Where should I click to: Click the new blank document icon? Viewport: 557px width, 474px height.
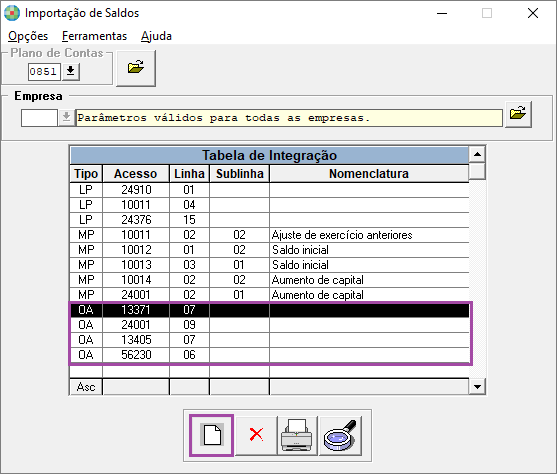[x=212, y=435]
